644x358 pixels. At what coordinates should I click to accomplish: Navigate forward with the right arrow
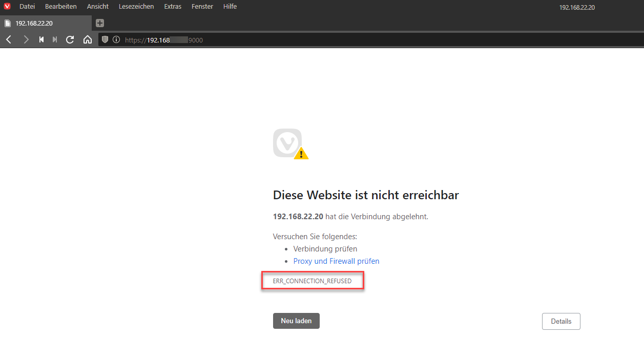(x=26, y=39)
